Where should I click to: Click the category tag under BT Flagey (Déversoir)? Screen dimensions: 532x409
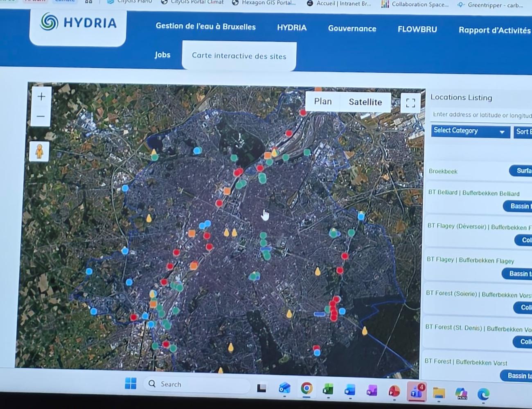[x=523, y=240]
